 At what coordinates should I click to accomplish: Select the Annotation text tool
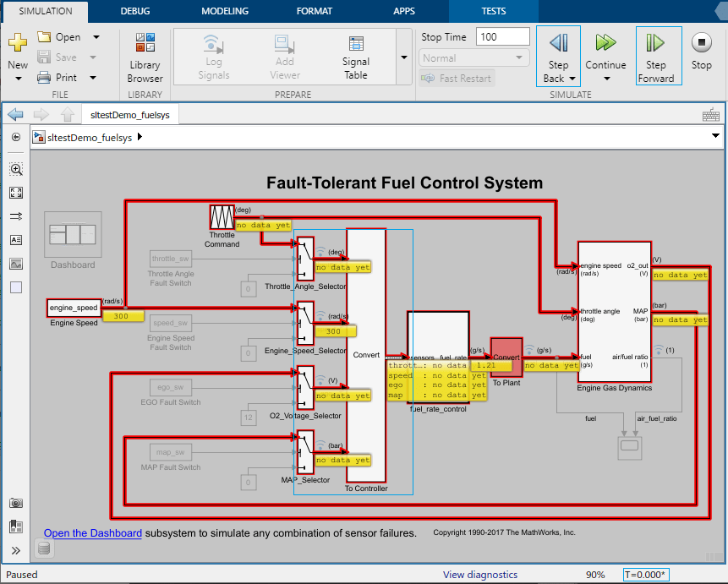[16, 240]
